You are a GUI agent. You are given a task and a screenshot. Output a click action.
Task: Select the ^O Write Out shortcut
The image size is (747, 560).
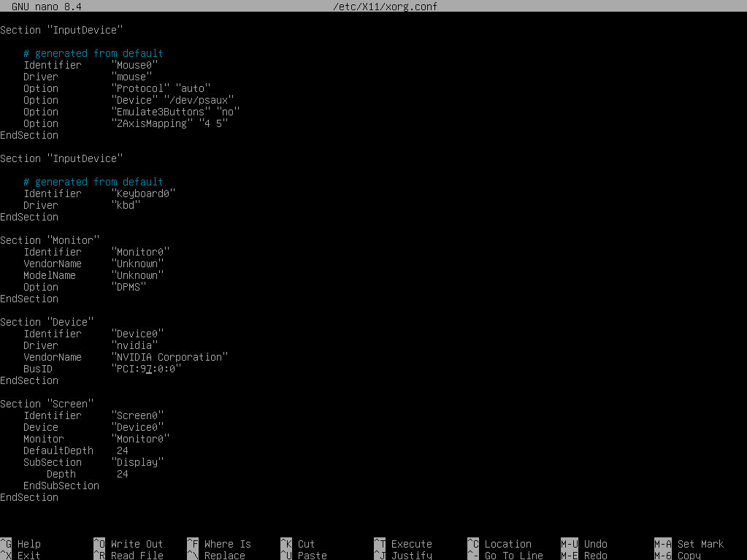pos(129,544)
